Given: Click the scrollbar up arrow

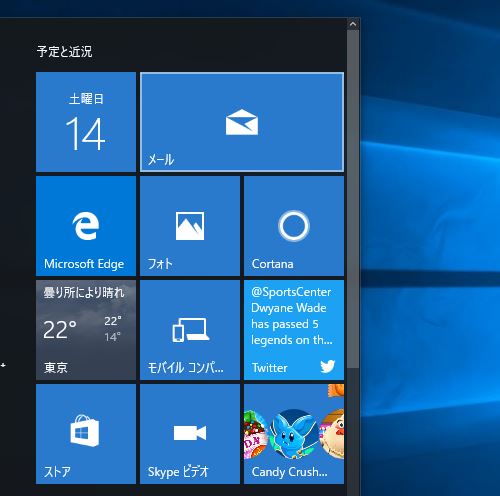Looking at the screenshot, I should [353, 24].
